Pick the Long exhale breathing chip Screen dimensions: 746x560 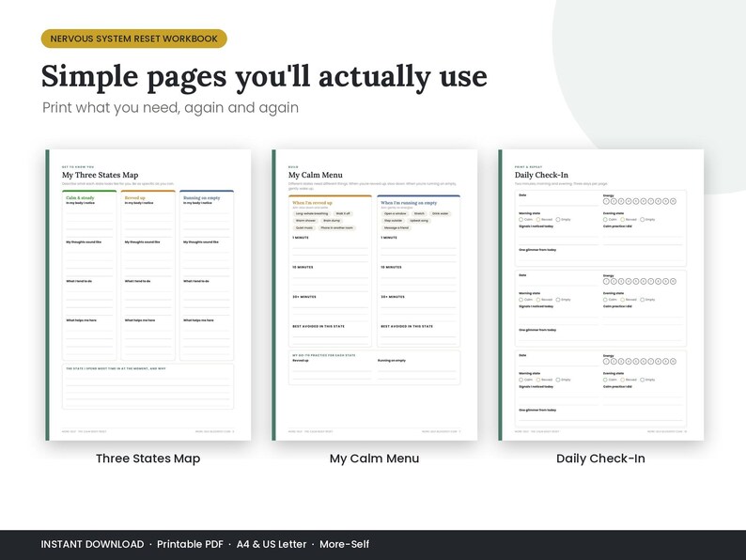[x=312, y=213]
